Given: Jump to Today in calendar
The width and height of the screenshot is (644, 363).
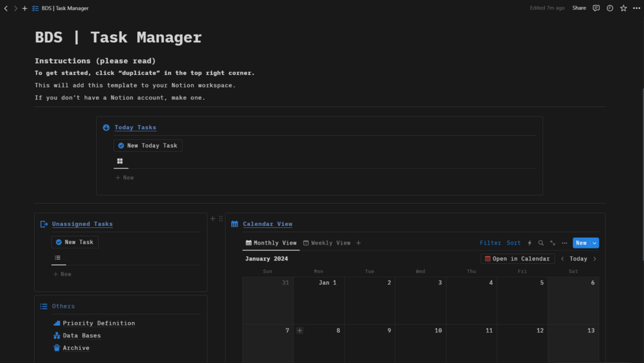Looking at the screenshot, I should 578,259.
